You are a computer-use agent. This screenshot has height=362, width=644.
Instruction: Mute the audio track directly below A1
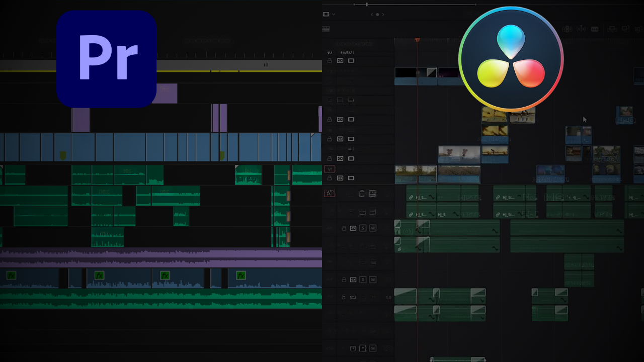click(373, 228)
